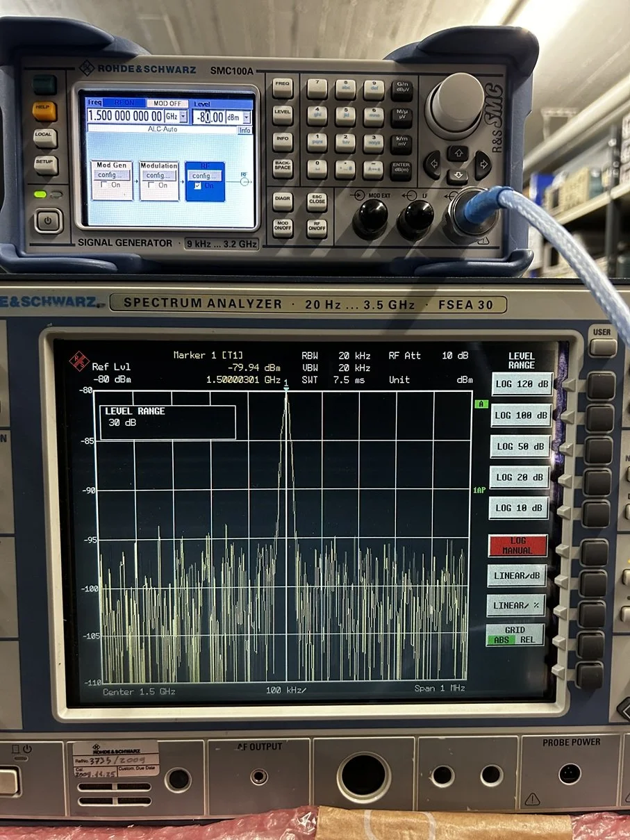The image size is (630, 840).
Task: Click the orange HELP key
Action: 45,111
